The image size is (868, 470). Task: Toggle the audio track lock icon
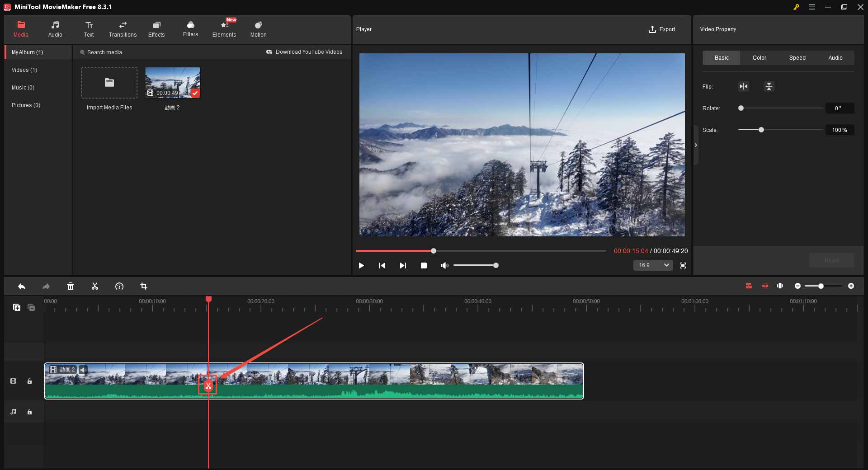[29, 412]
